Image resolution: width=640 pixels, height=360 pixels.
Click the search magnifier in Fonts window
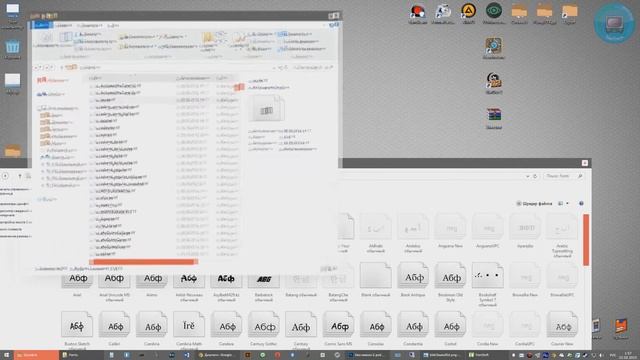pyautogui.click(x=580, y=176)
